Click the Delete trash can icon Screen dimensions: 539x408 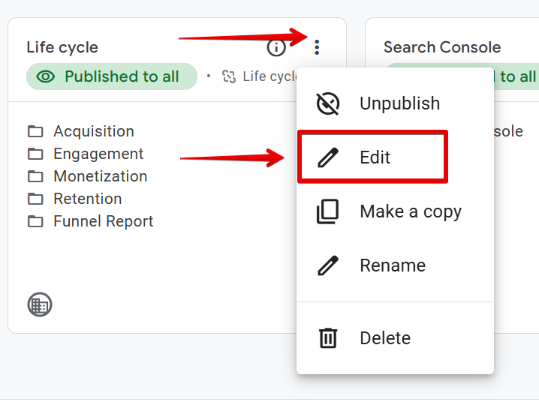tap(328, 338)
